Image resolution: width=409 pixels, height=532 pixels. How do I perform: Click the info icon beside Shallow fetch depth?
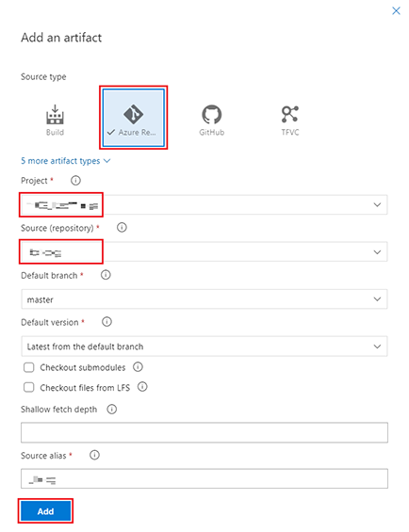(112, 410)
